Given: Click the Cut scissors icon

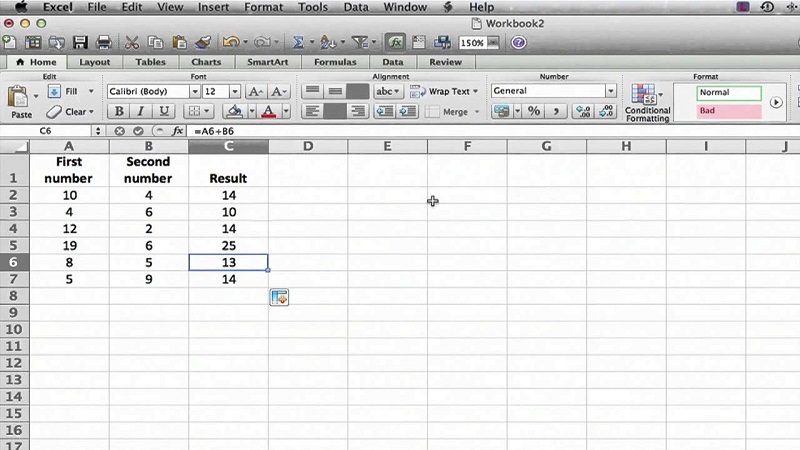Looking at the screenshot, I should point(132,42).
